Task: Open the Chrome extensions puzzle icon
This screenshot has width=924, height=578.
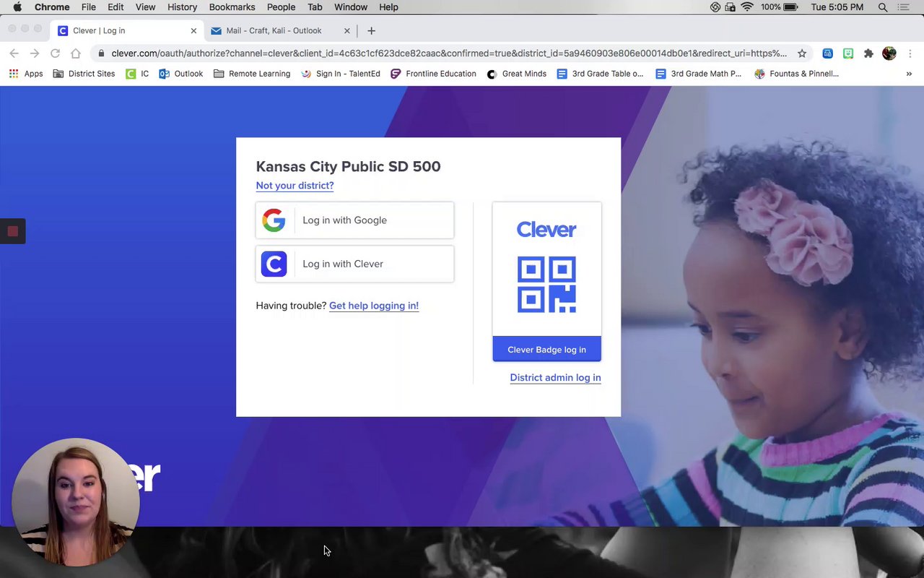Action: [x=868, y=53]
